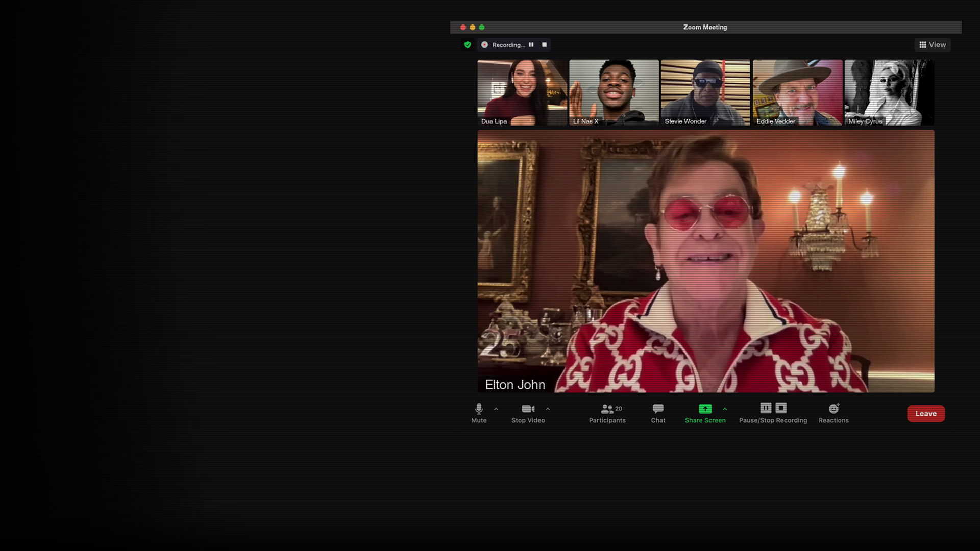Click the green Share Screen icon
980x551 pixels.
(x=705, y=409)
